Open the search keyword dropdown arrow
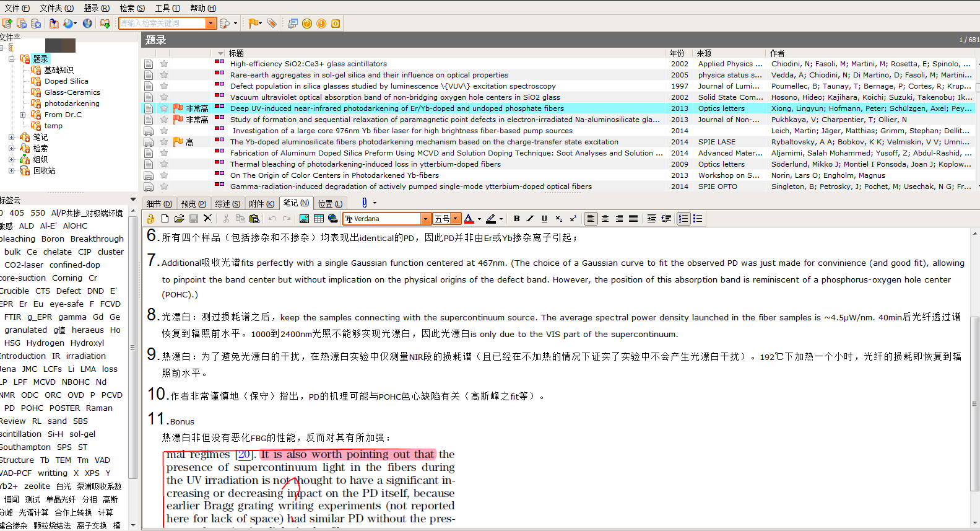980x531 pixels. click(211, 24)
